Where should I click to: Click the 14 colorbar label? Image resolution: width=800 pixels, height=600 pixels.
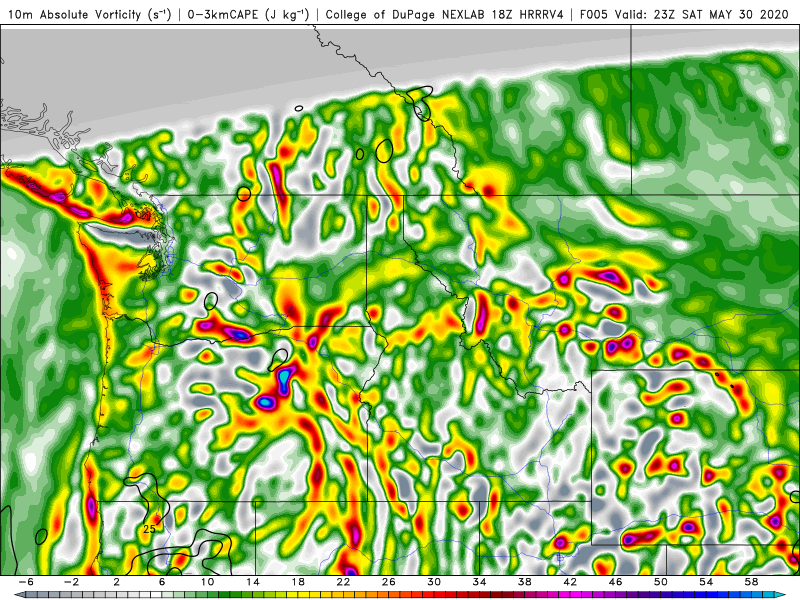pos(253,582)
